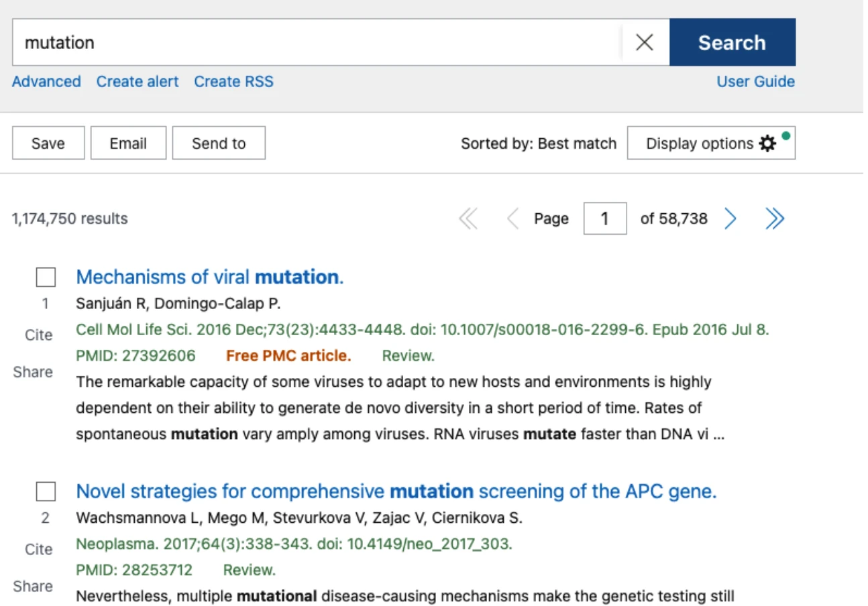
Task: Select checkbox for Mechanisms of viral mutation
Action: coord(46,278)
